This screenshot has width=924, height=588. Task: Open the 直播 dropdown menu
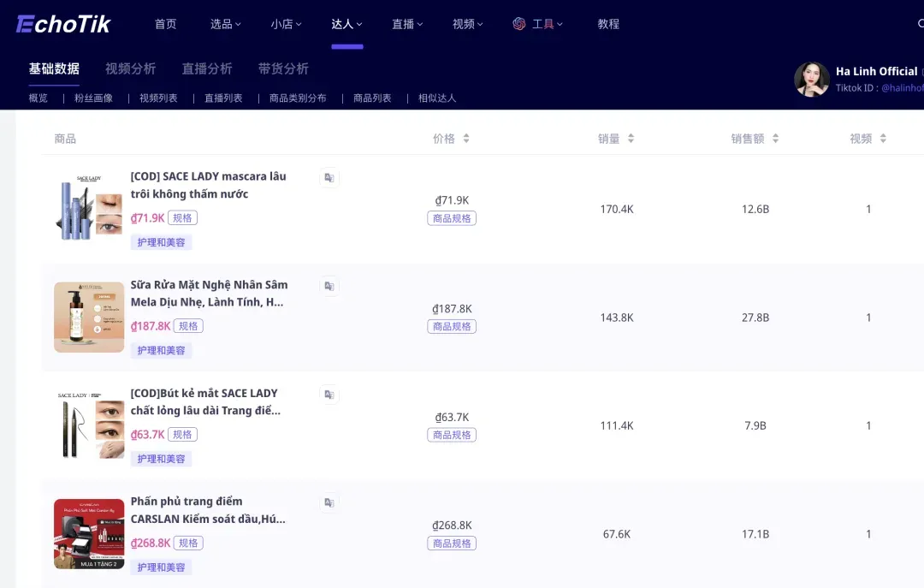coord(407,24)
